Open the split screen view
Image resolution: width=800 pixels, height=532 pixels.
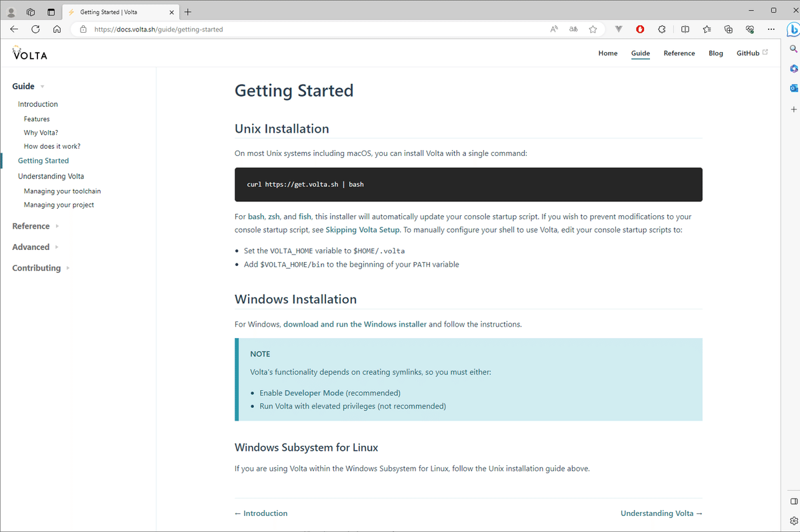click(x=685, y=29)
